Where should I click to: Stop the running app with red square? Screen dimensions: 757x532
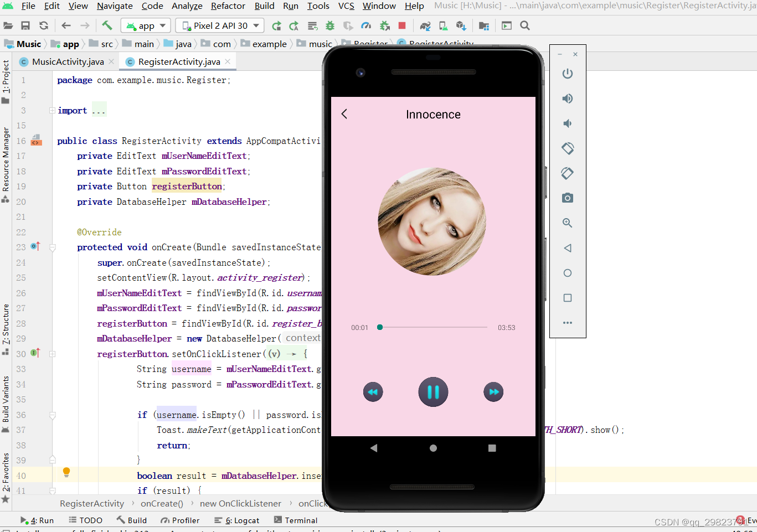coord(402,25)
